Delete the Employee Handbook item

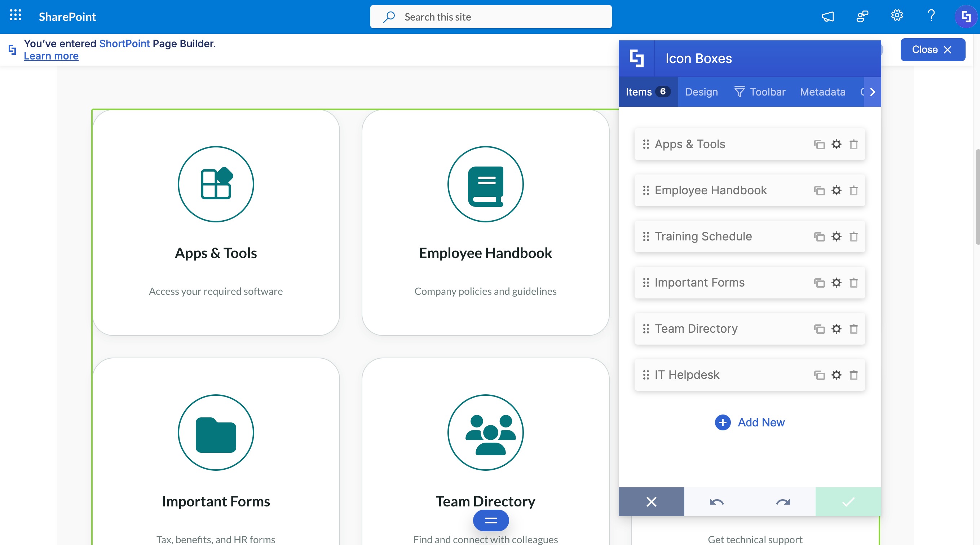pyautogui.click(x=854, y=191)
